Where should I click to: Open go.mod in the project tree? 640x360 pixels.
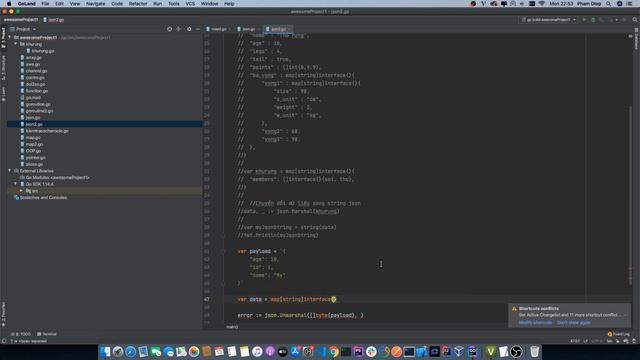31,98
